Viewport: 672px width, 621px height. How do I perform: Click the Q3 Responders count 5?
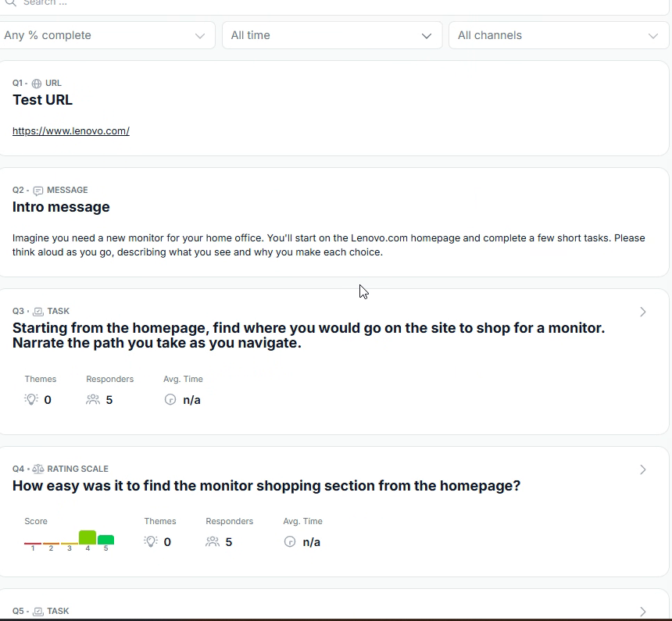[x=109, y=400]
